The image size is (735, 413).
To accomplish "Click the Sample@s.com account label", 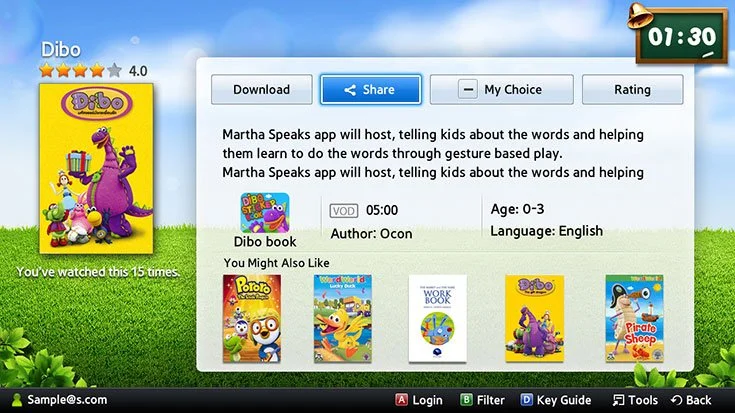I will click(67, 400).
